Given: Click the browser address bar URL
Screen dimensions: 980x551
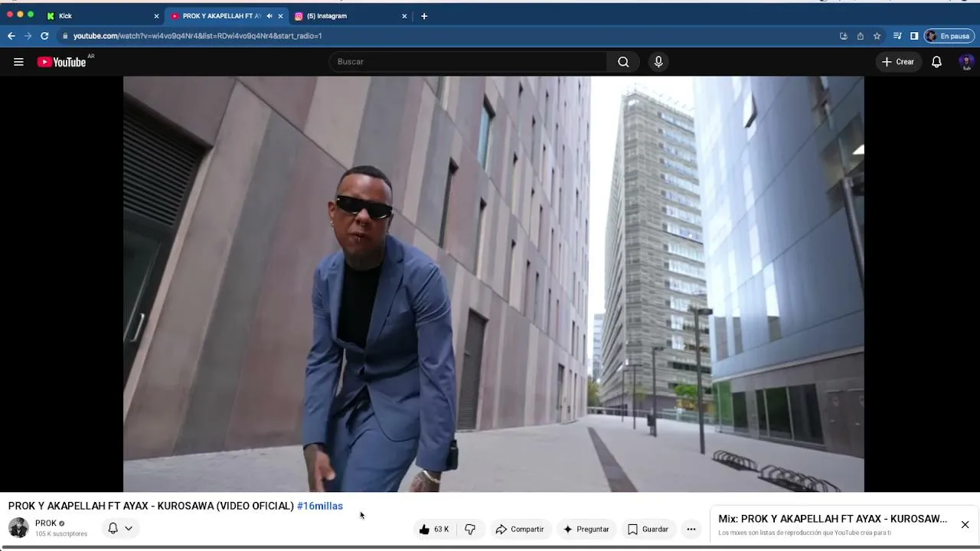Looking at the screenshot, I should coord(198,36).
